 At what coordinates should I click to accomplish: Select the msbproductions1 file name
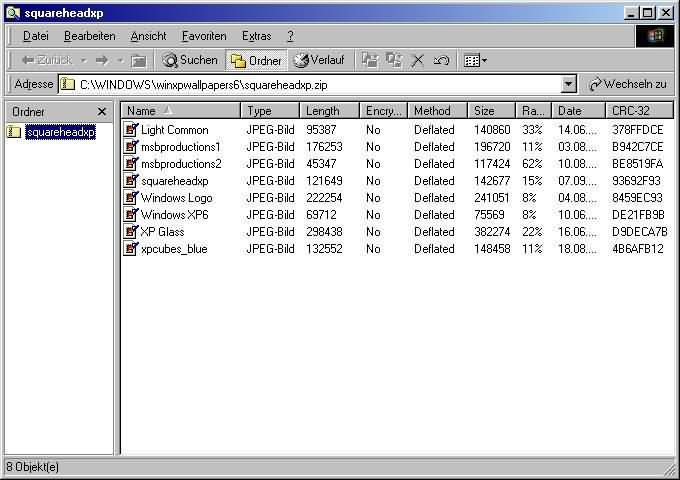[181, 147]
